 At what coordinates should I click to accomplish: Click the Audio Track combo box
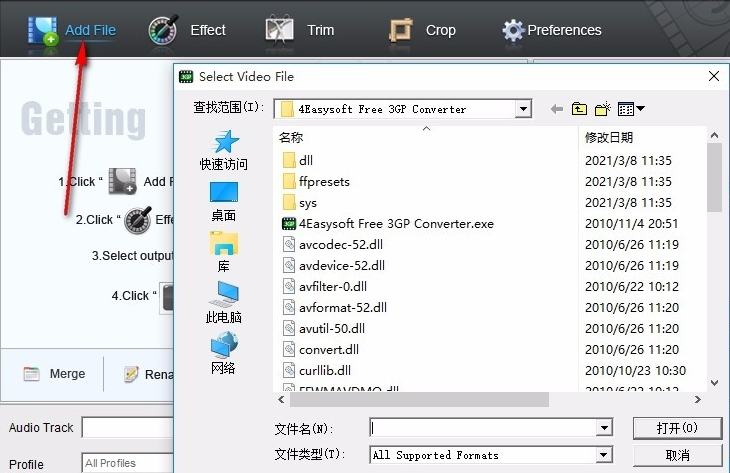pos(128,427)
